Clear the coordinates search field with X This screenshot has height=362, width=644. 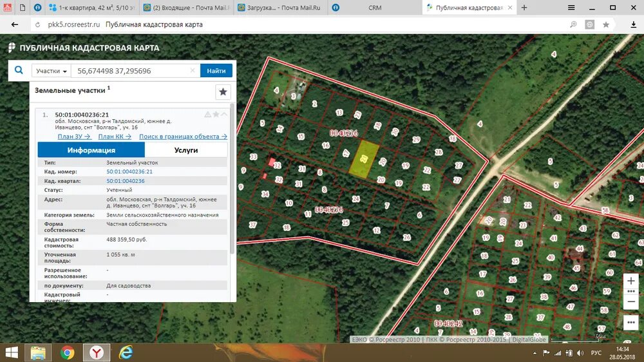(192, 71)
